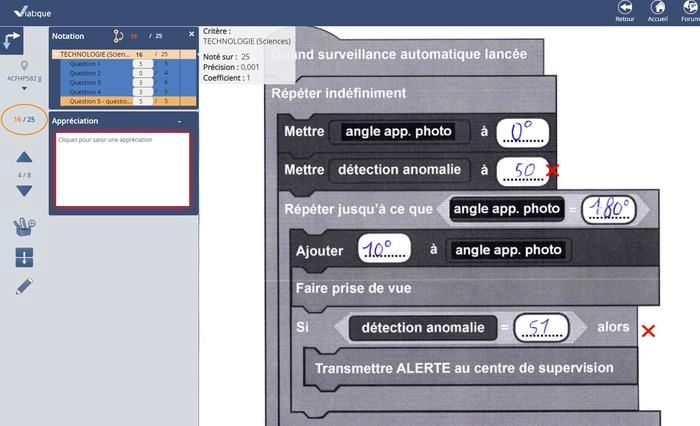Go to next page with down arrow
The width and height of the screenshot is (700, 426).
[24, 190]
